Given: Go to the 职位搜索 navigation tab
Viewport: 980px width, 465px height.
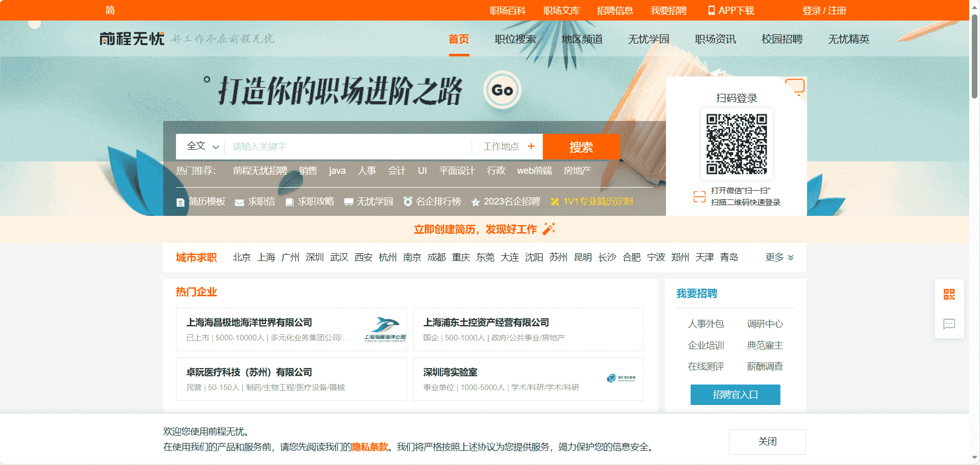Looking at the screenshot, I should tap(515, 39).
